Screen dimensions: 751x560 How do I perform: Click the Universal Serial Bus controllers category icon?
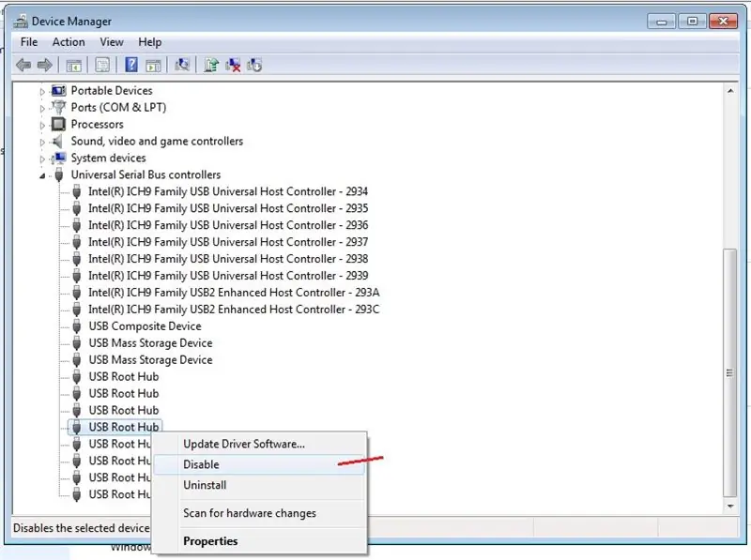tap(59, 174)
